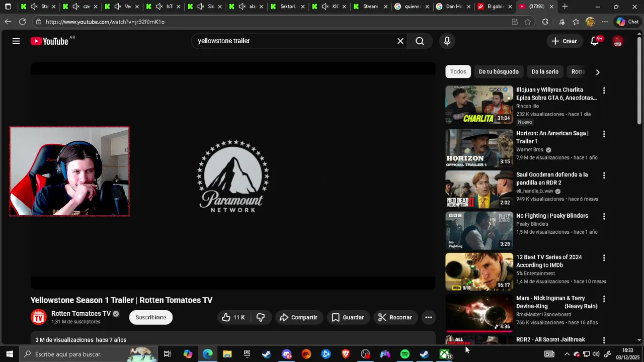Open the Brave browser taskbar icon
Image resolution: width=644 pixels, height=362 pixels.
click(x=346, y=354)
